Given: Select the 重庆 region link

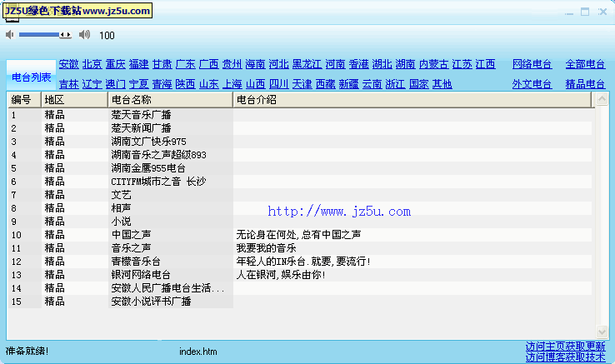Looking at the screenshot, I should (115, 64).
